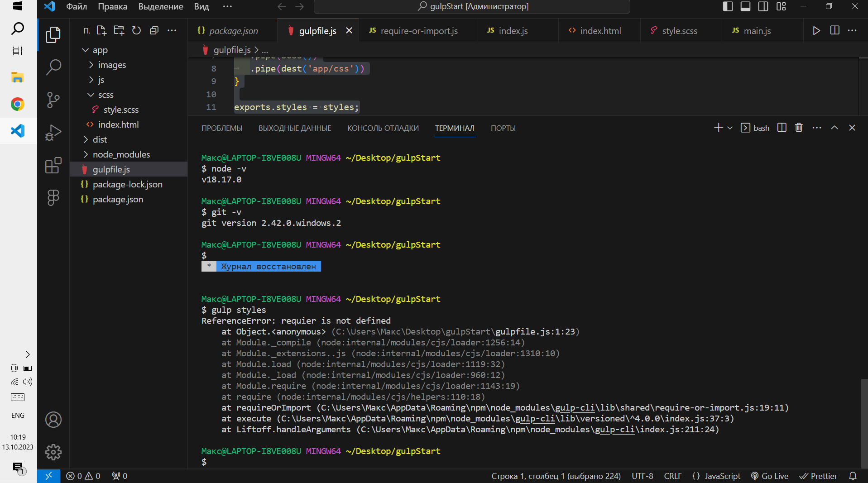This screenshot has width=868, height=483.
Task: Open the Правка menu
Action: pyautogui.click(x=112, y=6)
